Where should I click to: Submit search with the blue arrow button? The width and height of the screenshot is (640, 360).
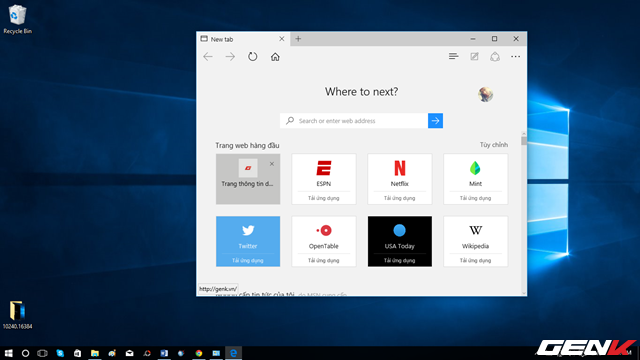click(436, 121)
